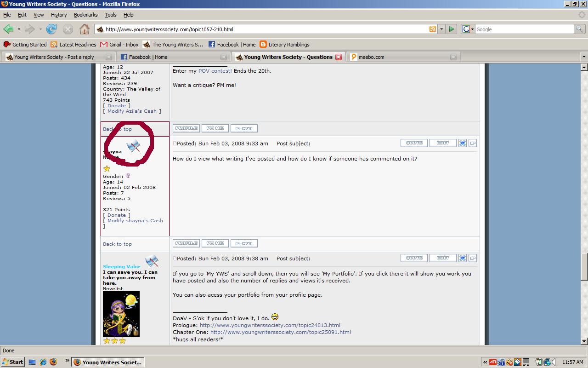Click PROFILE button below shayna's post
Image resolution: width=588 pixels, height=368 pixels.
click(x=186, y=243)
